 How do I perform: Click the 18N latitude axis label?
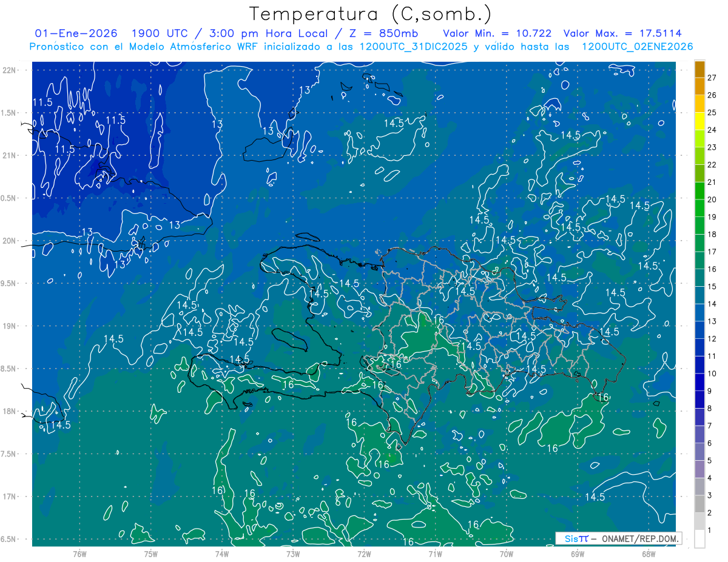click(x=9, y=412)
